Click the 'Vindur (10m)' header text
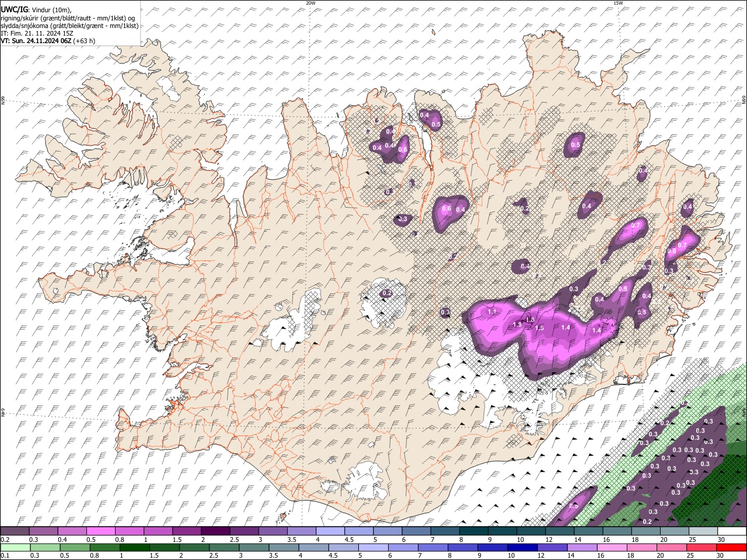The height and width of the screenshot is (560, 747). point(51,9)
